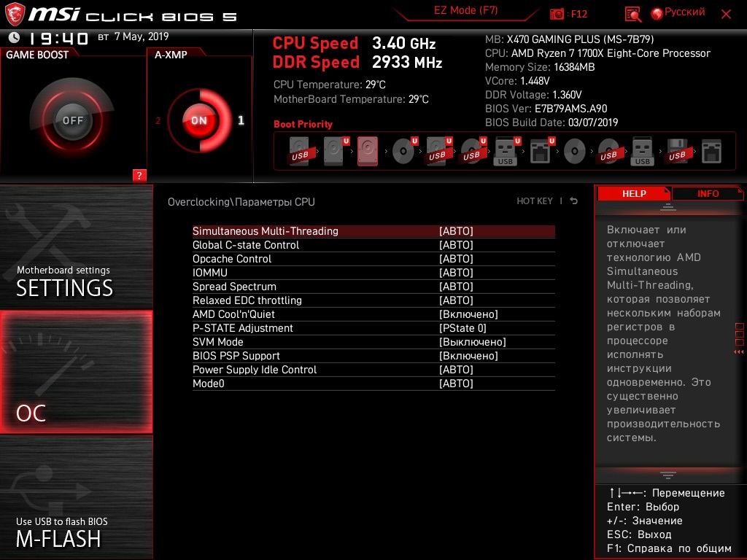This screenshot has height=560, width=747.
Task: Open IOMMU value dropdown
Action: tap(456, 273)
